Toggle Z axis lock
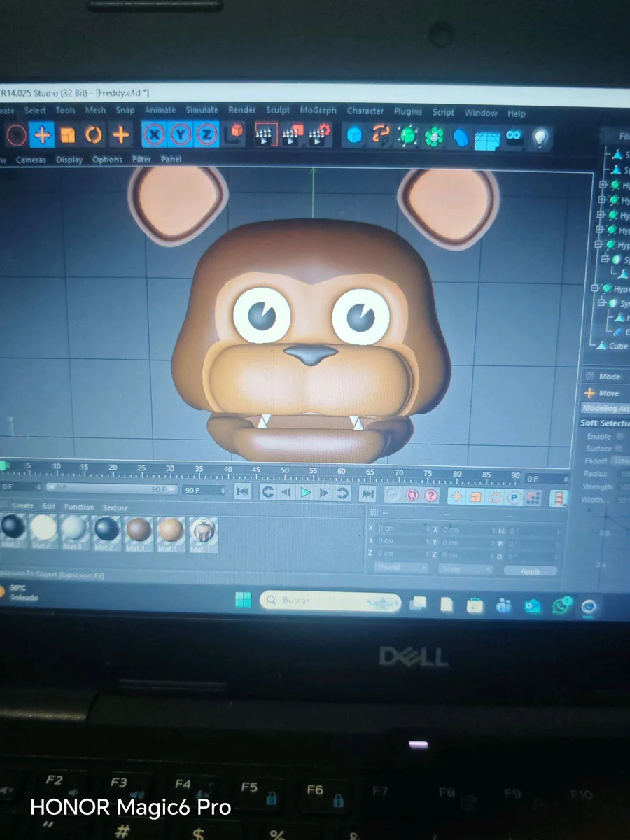 coord(206,134)
